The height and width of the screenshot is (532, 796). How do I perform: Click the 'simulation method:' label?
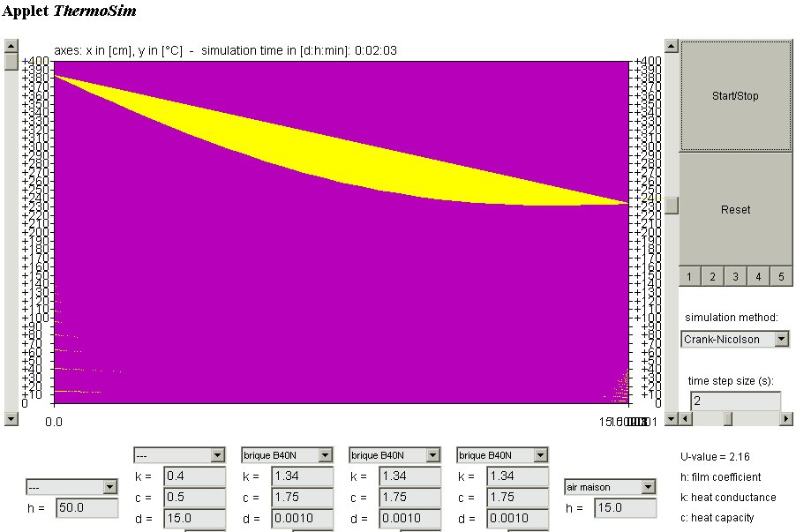(x=731, y=318)
